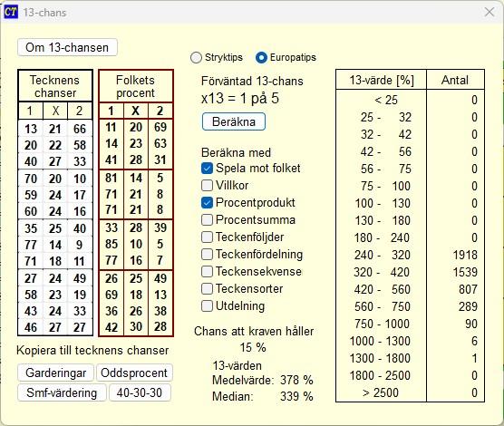Click the Folkets procent table header
This screenshot has height=426, width=504.
click(x=135, y=86)
